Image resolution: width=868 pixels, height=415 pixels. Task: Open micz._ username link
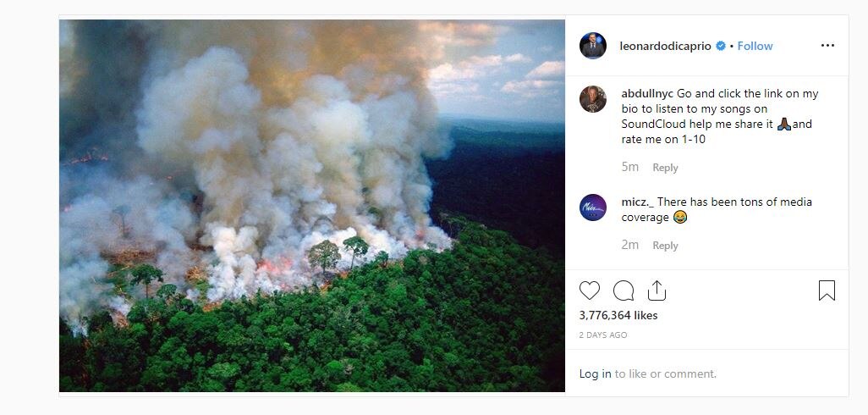point(637,202)
